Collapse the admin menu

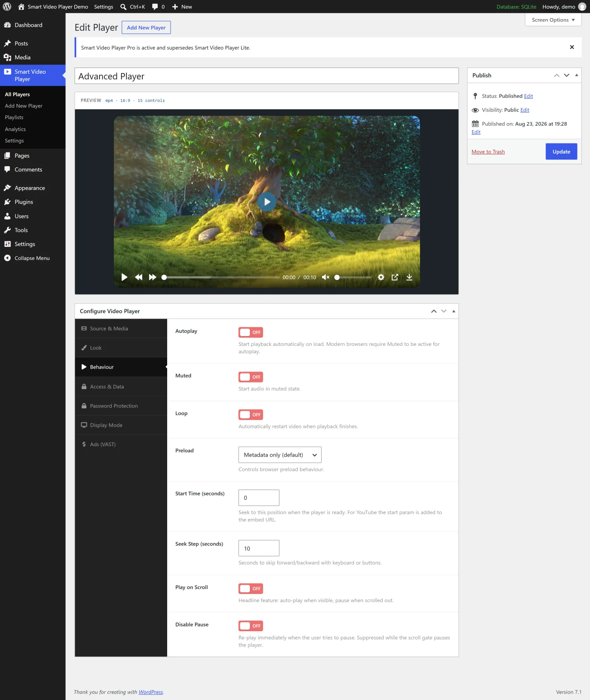(x=32, y=258)
